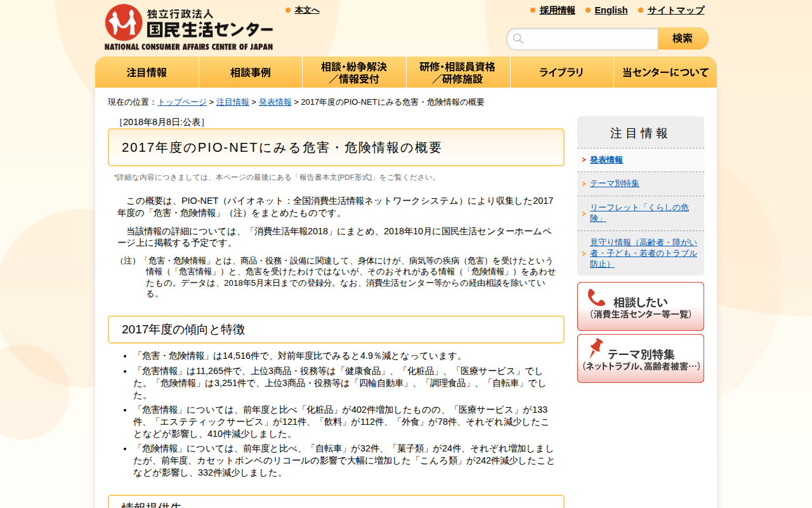Open リーフレット「くらしの危険」 sidebar link
812x508 pixels.
click(639, 213)
